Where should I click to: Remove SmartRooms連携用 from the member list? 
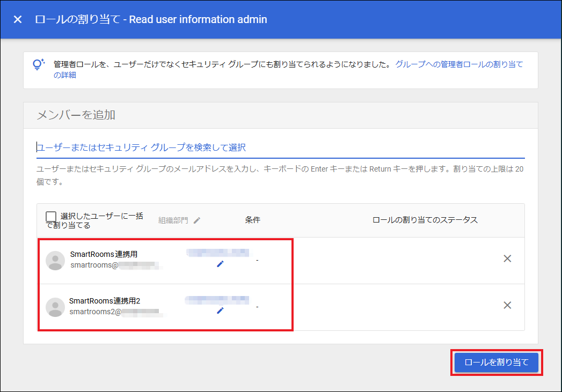[x=507, y=258]
